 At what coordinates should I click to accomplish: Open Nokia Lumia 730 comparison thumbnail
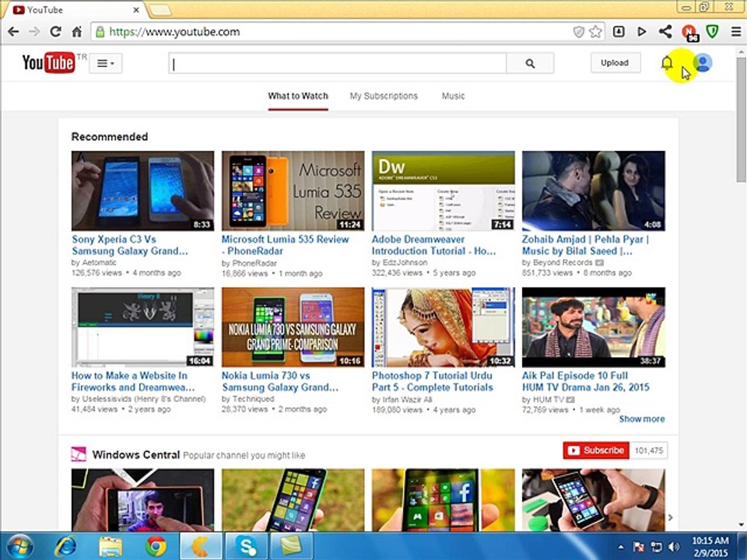coord(293,327)
